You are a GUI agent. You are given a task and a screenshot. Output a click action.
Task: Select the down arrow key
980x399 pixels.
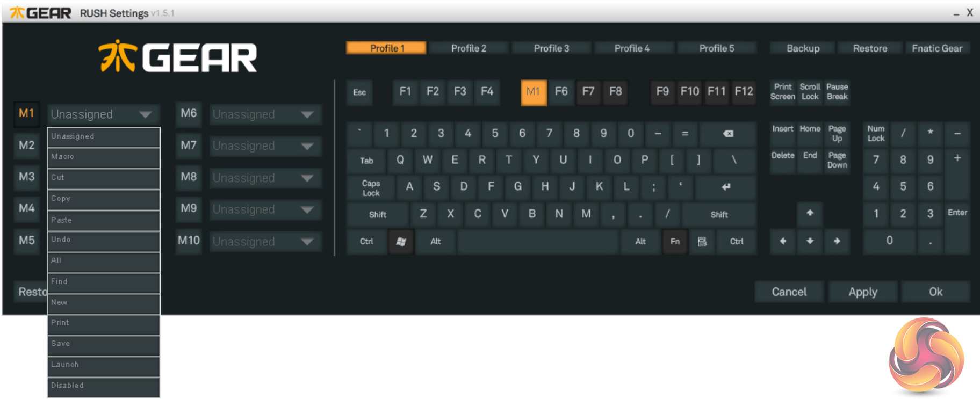point(810,242)
